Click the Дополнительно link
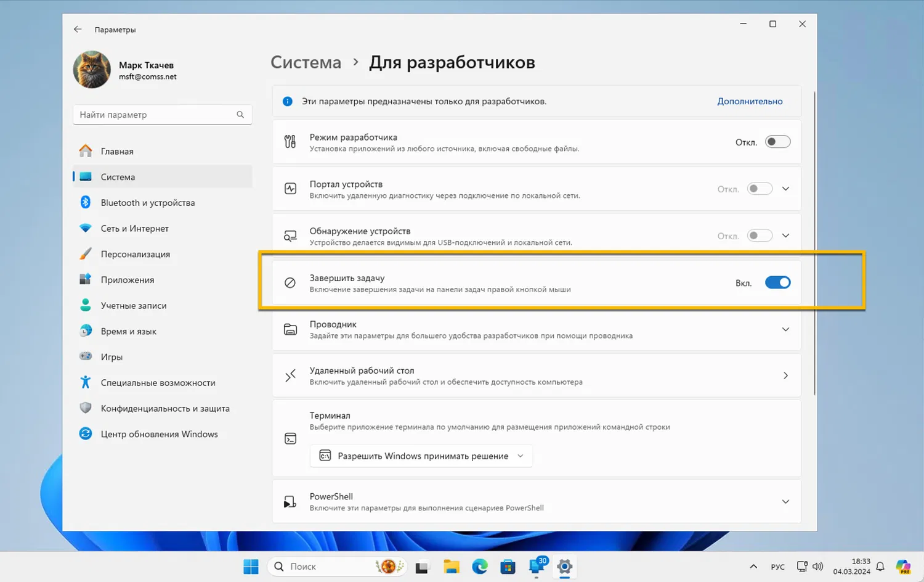924x582 pixels. [750, 101]
